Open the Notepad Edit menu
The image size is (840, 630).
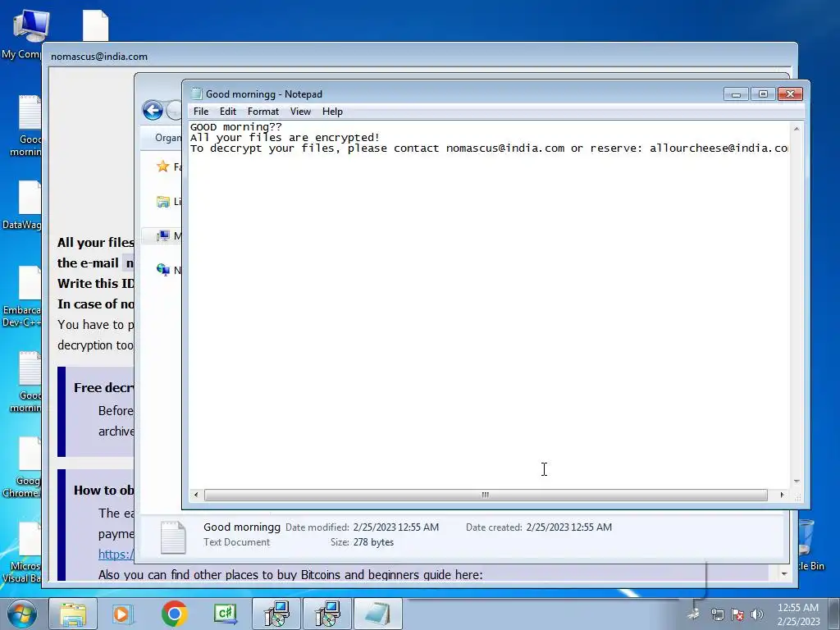[228, 112]
